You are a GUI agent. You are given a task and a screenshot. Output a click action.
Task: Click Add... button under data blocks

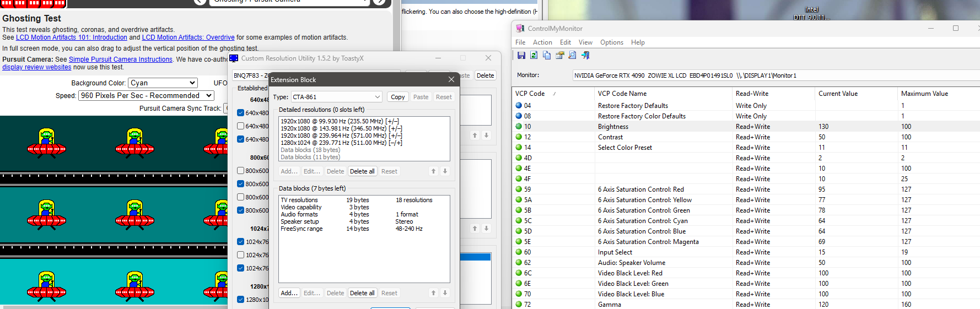[289, 293]
